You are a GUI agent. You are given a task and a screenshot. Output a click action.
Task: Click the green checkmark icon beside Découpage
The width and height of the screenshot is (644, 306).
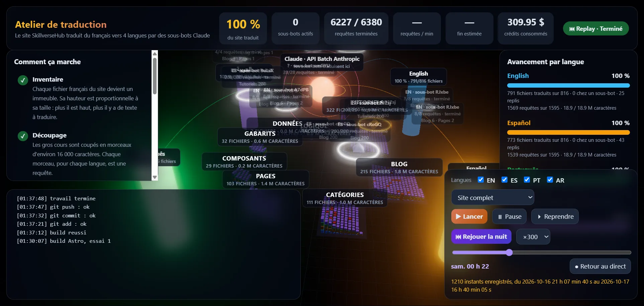(x=23, y=136)
